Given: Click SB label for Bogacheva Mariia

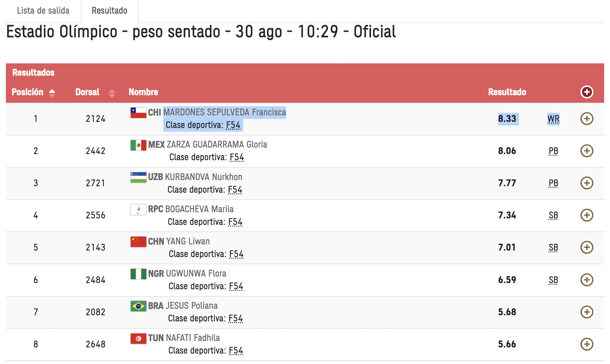Looking at the screenshot, I should point(553,215).
